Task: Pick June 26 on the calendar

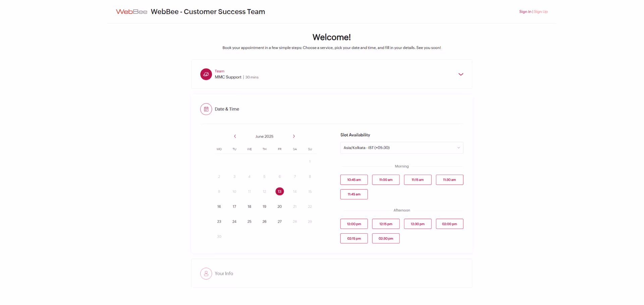Action: 264,222
